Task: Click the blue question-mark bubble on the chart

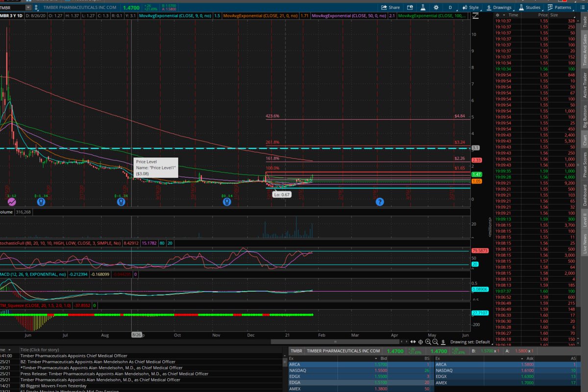Action: [x=380, y=201]
